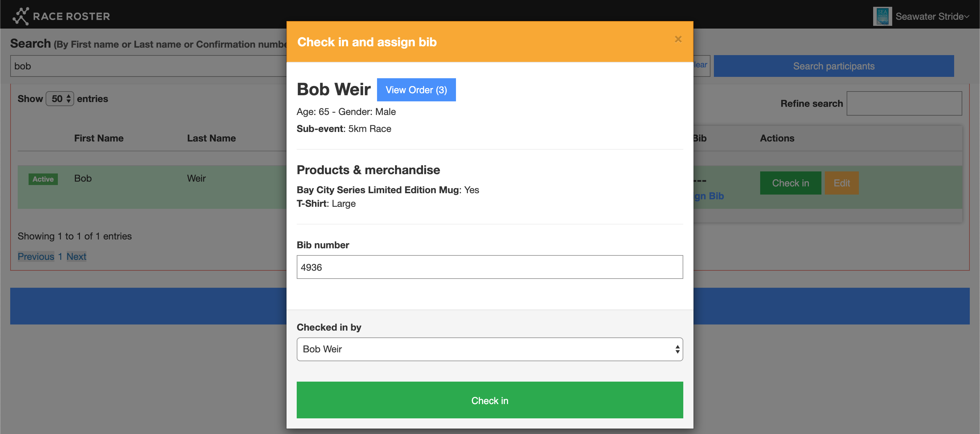Change the Show 50 entries selector
This screenshot has height=434, width=980.
(x=60, y=99)
